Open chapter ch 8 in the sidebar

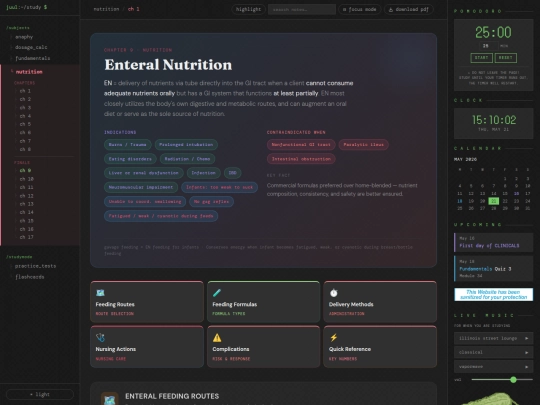[x=25, y=149]
